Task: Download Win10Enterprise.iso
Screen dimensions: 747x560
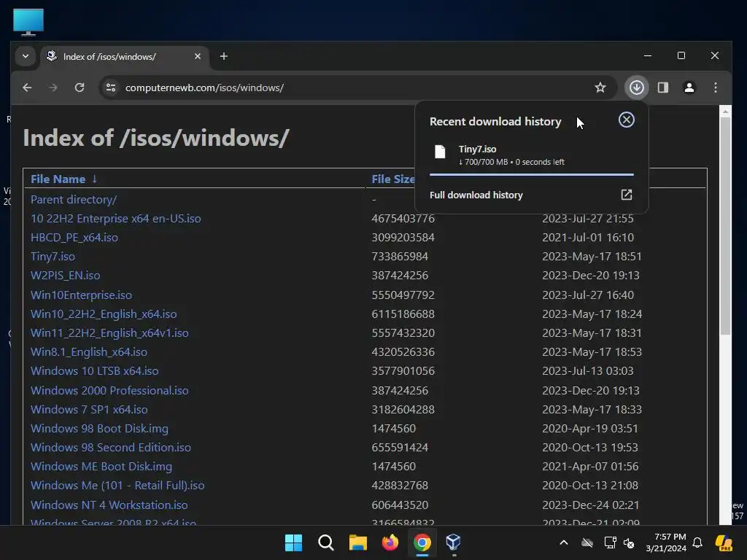Action: point(81,295)
